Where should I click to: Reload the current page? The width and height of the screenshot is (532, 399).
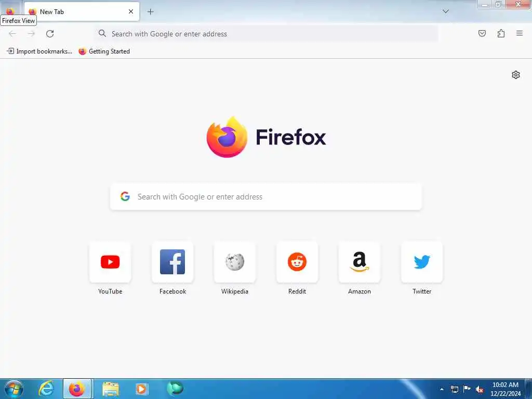pos(50,34)
